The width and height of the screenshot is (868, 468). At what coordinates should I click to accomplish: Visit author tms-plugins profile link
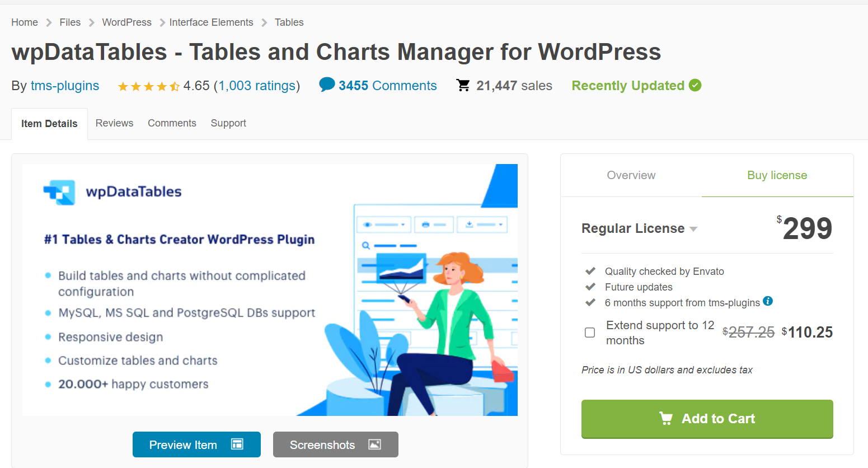(x=65, y=86)
